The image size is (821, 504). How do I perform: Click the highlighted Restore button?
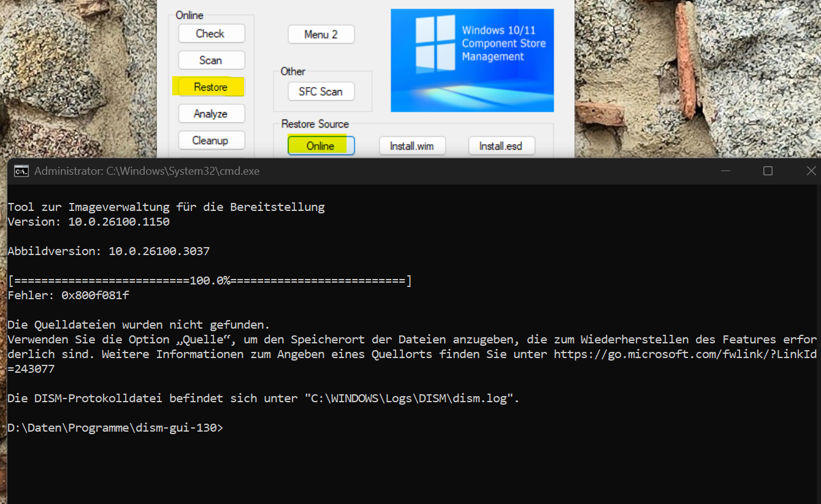pos(210,87)
